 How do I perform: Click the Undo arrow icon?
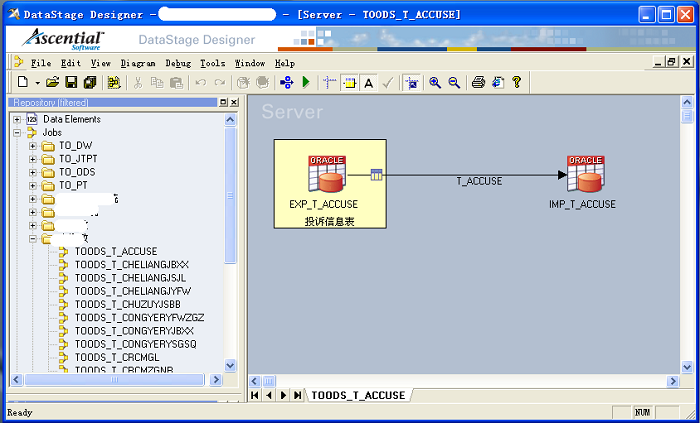(x=201, y=83)
